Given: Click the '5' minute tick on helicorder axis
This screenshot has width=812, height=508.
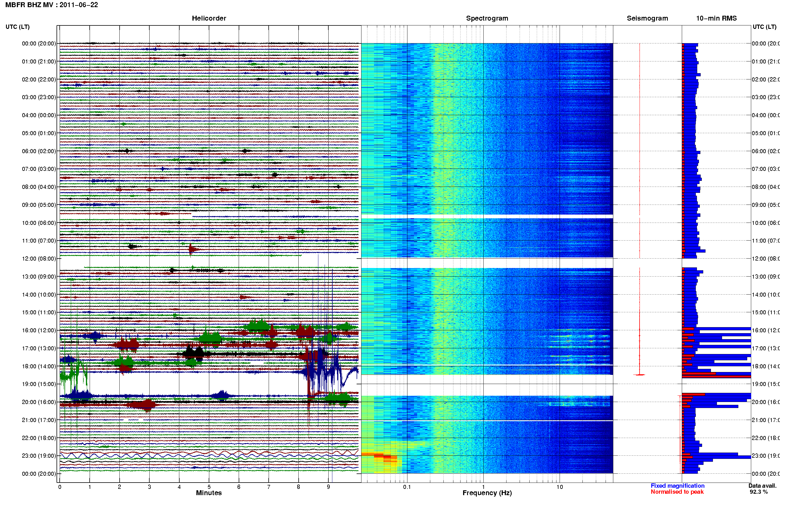Looking at the screenshot, I should [x=209, y=487].
